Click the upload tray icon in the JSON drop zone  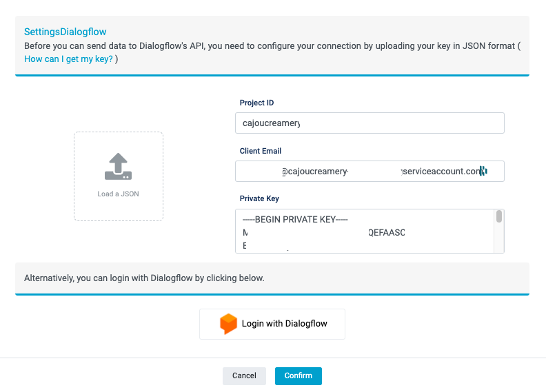click(x=118, y=166)
